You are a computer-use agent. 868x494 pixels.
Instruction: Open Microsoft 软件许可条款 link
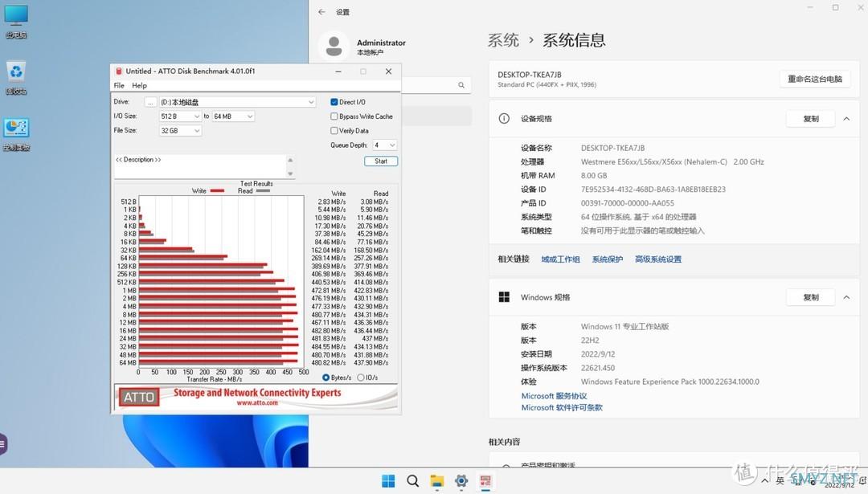(561, 408)
